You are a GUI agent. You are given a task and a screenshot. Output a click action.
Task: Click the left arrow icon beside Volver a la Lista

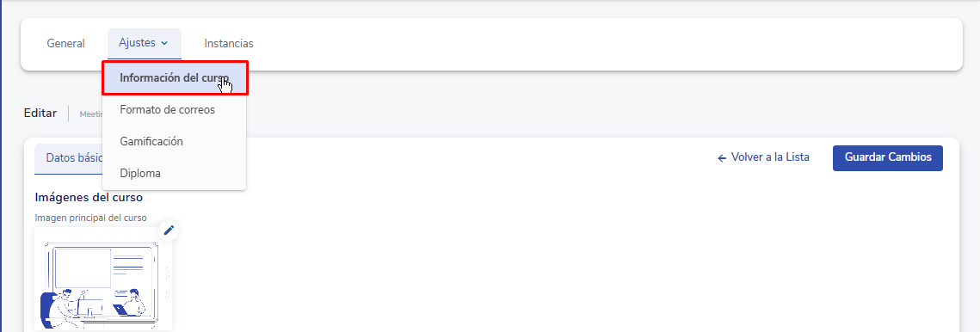722,158
